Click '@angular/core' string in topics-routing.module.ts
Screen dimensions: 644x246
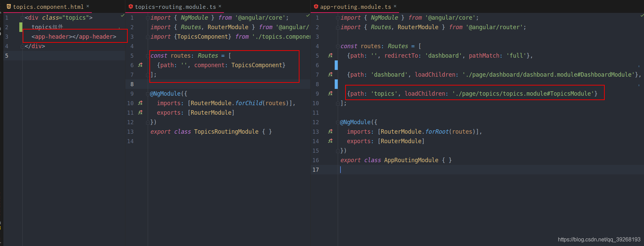(260, 18)
